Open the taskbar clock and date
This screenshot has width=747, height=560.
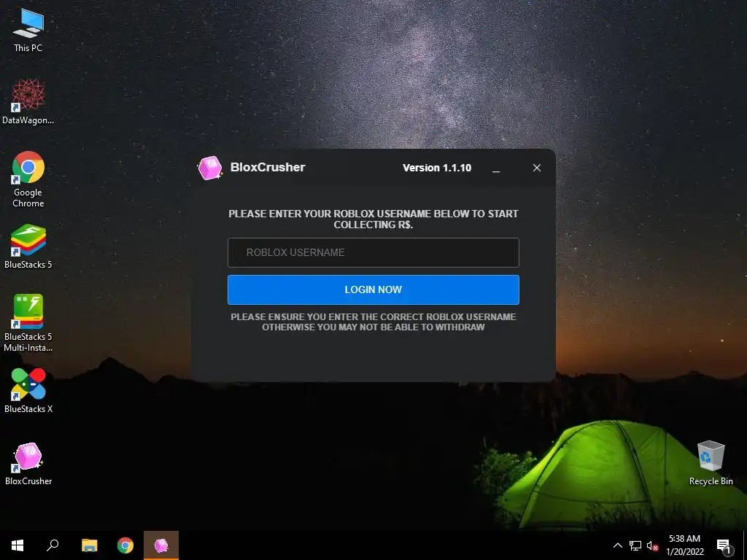[x=684, y=545]
